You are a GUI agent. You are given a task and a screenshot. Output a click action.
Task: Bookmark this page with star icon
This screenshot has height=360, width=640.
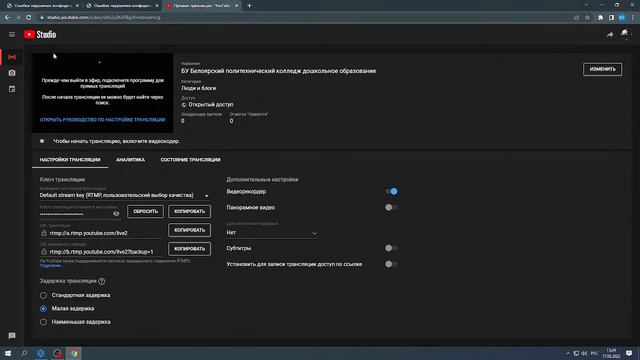(x=587, y=18)
